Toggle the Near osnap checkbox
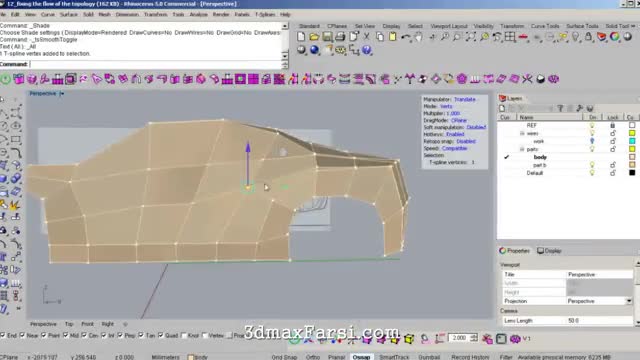This screenshot has height=360, width=640. pos(22,335)
